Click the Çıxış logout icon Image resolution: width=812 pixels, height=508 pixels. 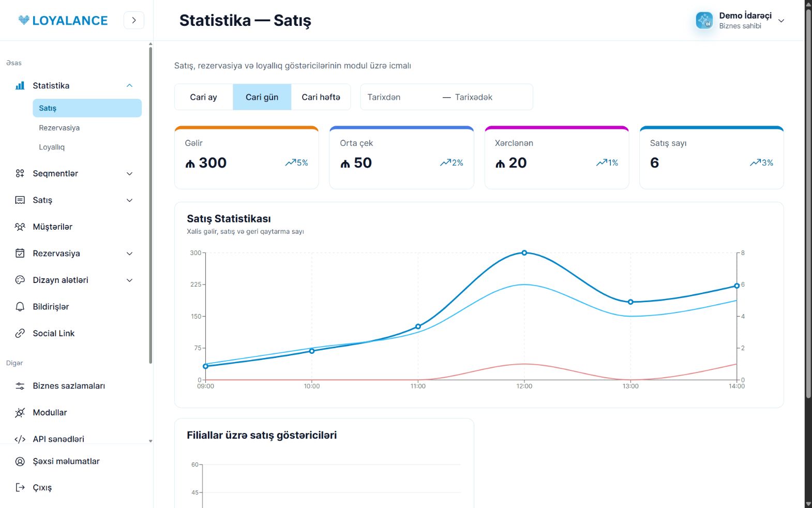pos(20,487)
